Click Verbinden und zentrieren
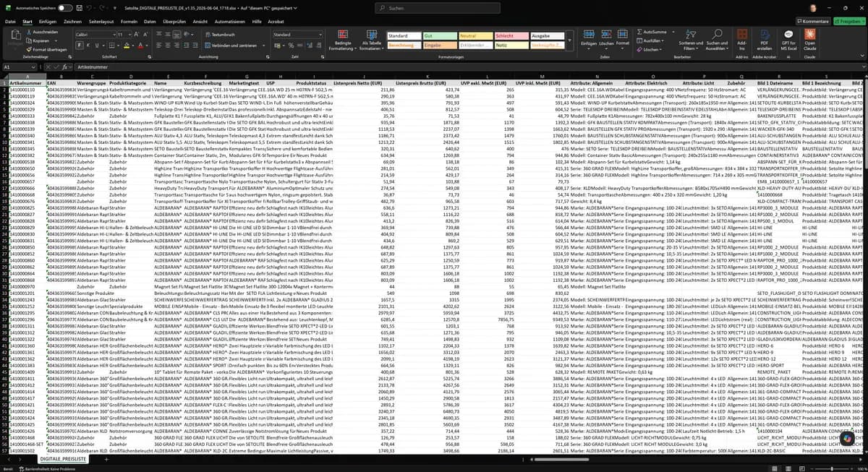 [231, 45]
